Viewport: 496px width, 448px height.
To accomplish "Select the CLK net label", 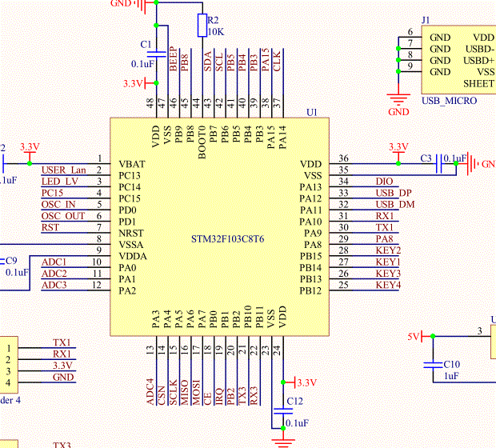I will 277,62.
